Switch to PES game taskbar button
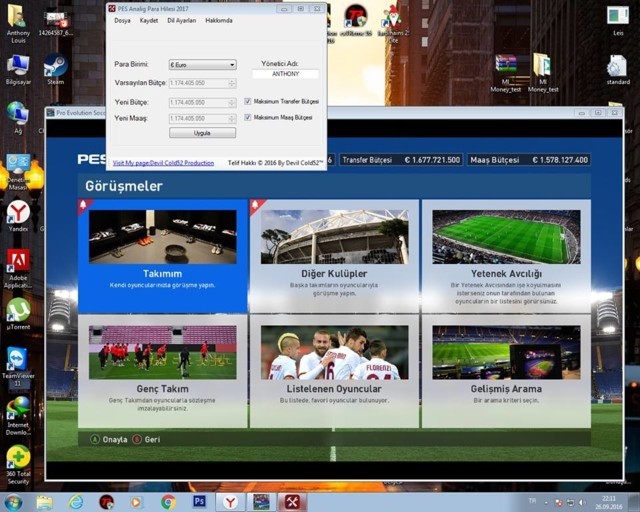Screen dimensions: 640x512 click(261, 502)
